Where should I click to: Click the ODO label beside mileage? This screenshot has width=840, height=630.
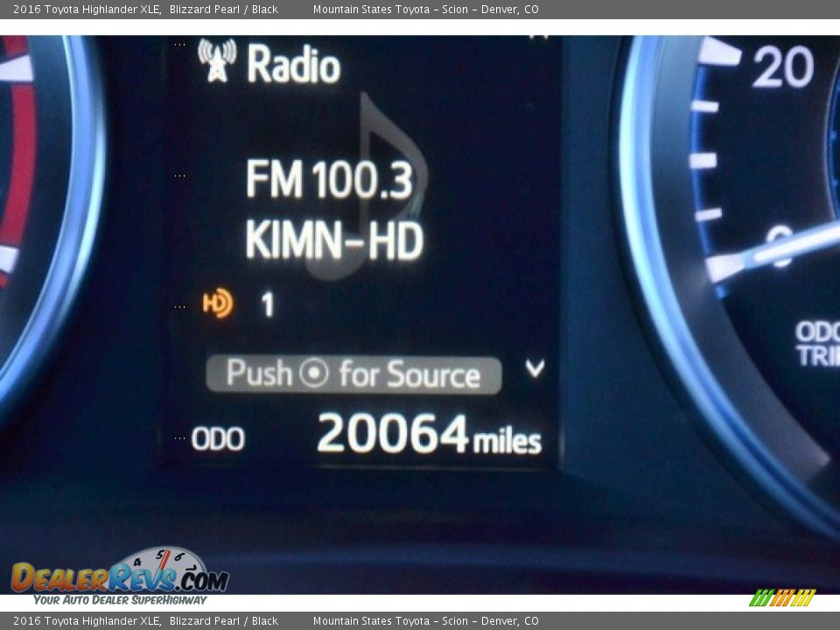tap(218, 439)
